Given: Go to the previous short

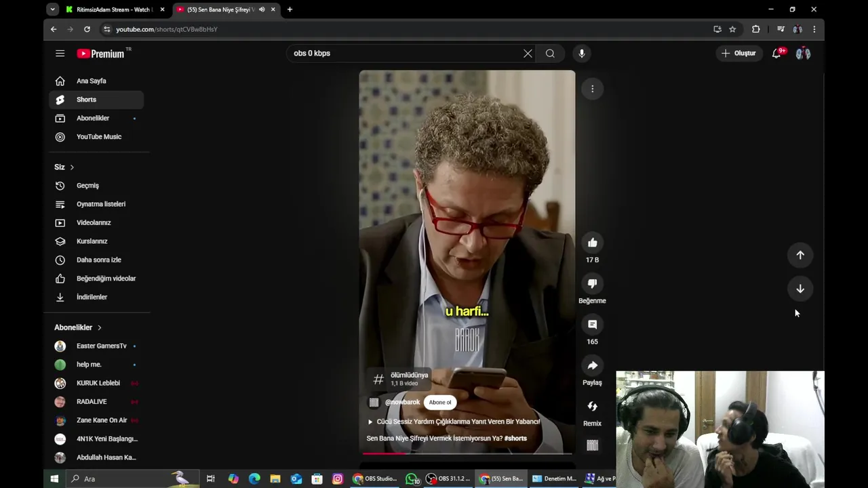Looking at the screenshot, I should pos(800,255).
